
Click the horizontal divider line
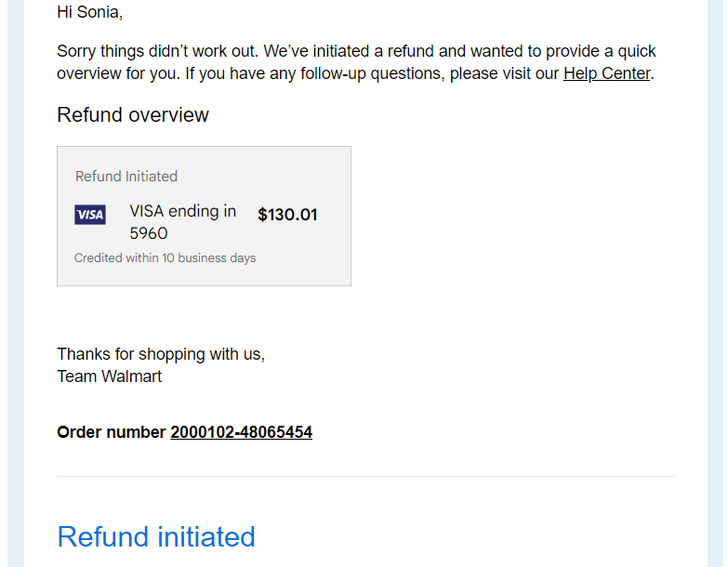365,476
